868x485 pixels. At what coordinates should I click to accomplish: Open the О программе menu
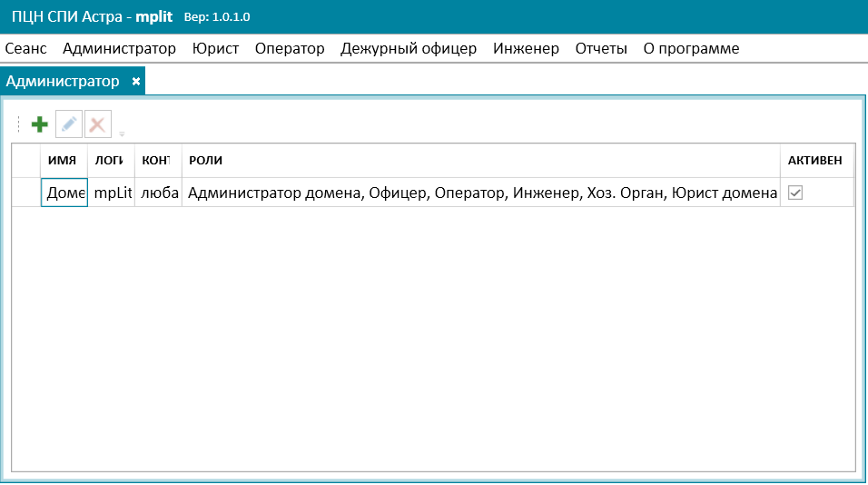(692, 49)
